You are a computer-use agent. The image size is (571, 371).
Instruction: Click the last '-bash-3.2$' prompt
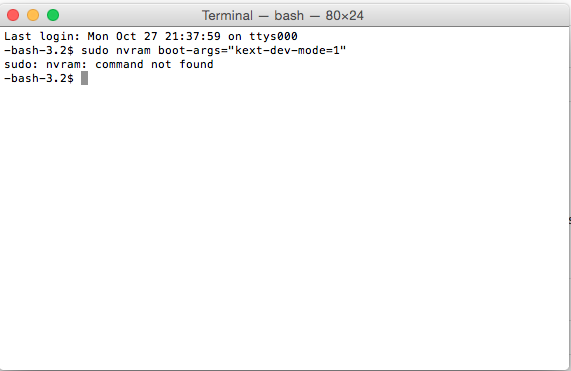pyautogui.click(x=39, y=78)
